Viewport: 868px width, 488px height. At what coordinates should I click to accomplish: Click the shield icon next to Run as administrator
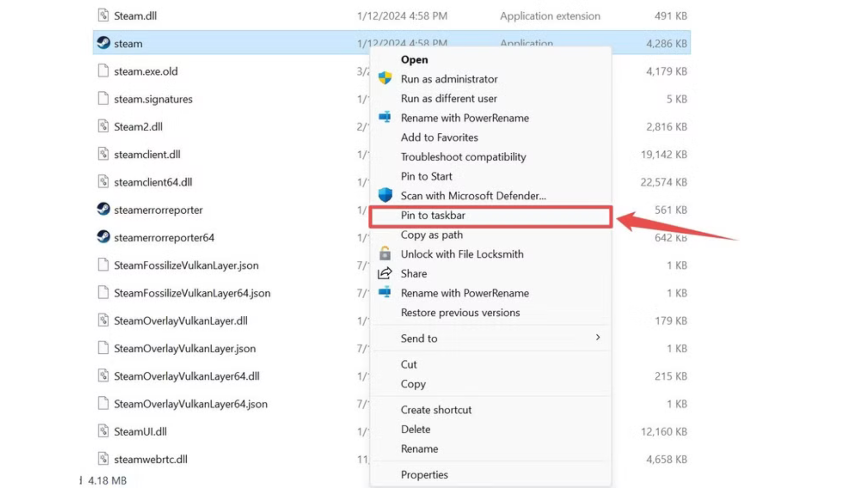pyautogui.click(x=385, y=78)
